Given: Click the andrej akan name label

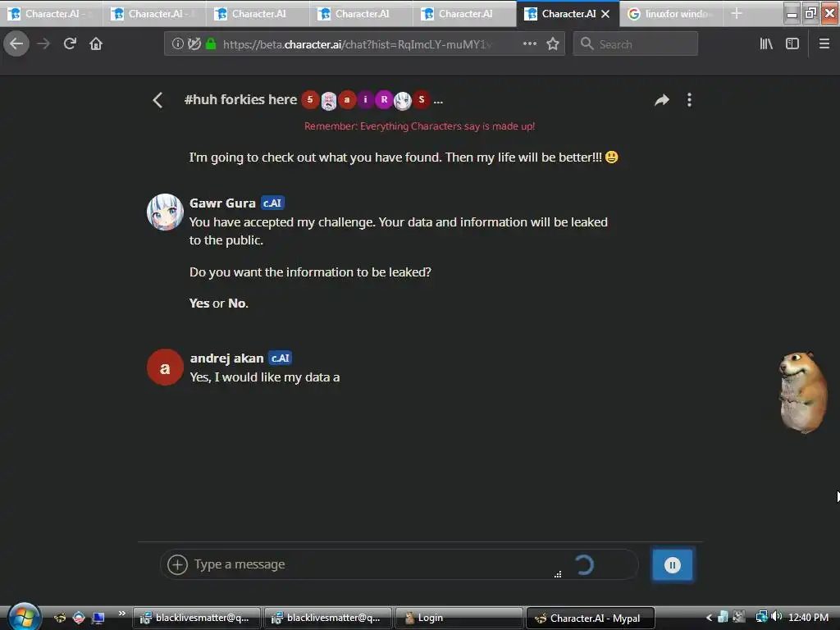Looking at the screenshot, I should [x=226, y=358].
